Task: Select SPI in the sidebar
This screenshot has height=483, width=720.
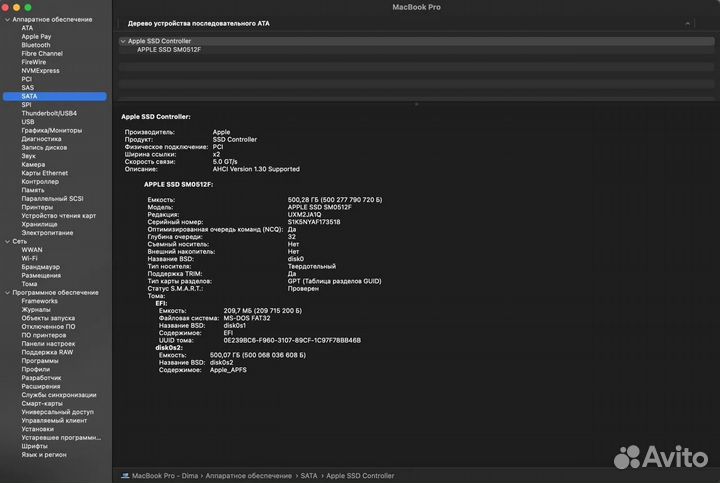Action: [x=26, y=105]
